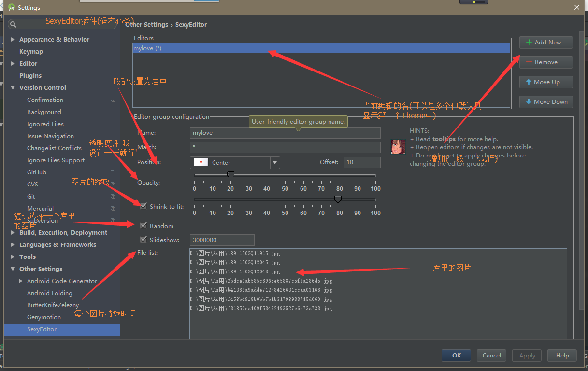Open the Genymotion settings page
The width and height of the screenshot is (588, 371).
44,317
